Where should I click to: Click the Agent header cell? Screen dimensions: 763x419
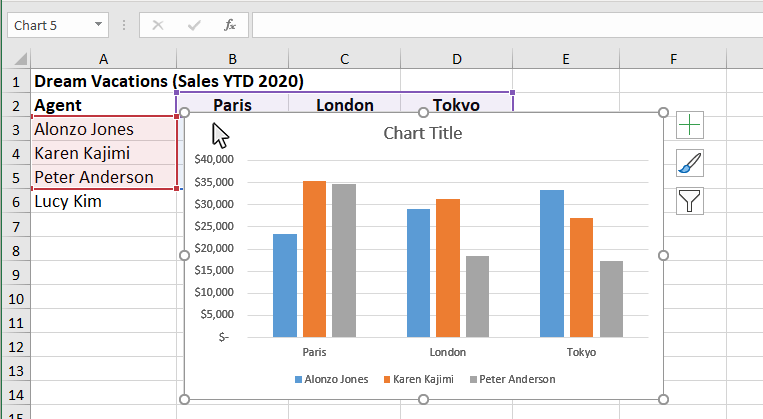[x=103, y=105]
